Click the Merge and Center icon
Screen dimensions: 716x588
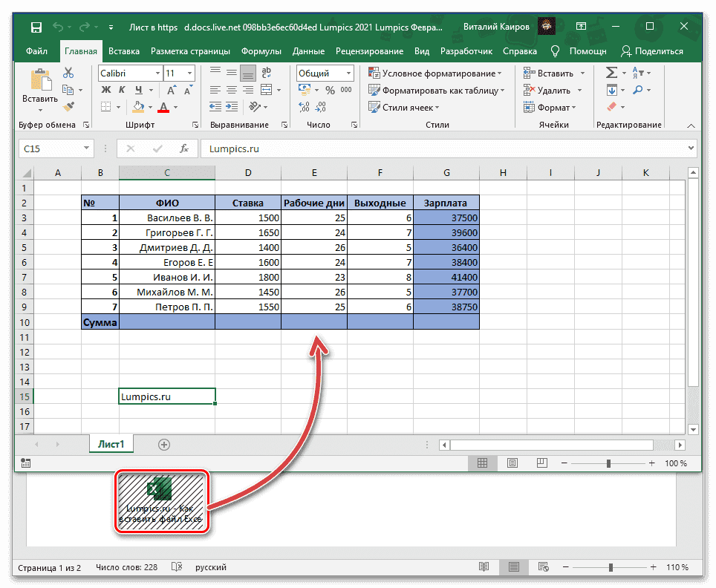[x=267, y=91]
